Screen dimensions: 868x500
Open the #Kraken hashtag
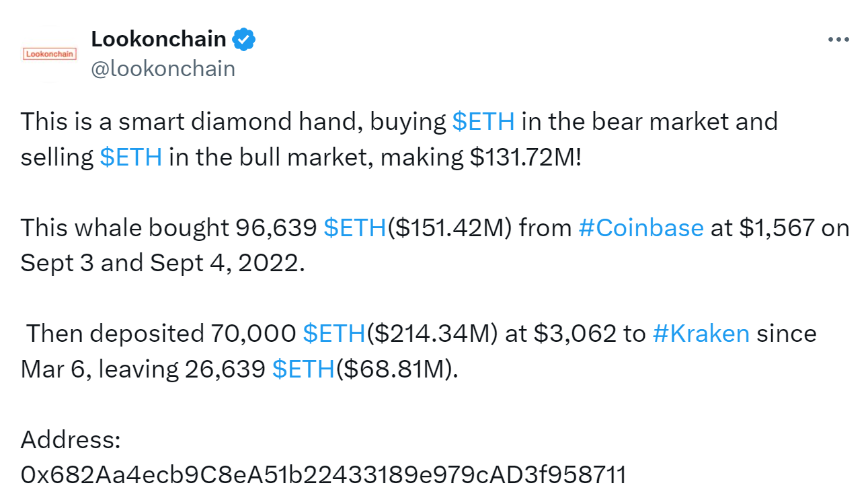pos(701,333)
